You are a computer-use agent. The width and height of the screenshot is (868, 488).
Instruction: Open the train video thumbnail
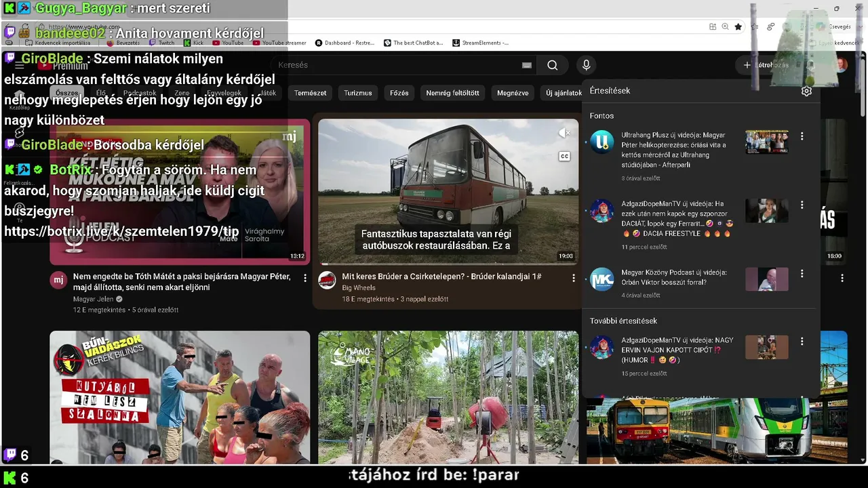[x=717, y=431]
